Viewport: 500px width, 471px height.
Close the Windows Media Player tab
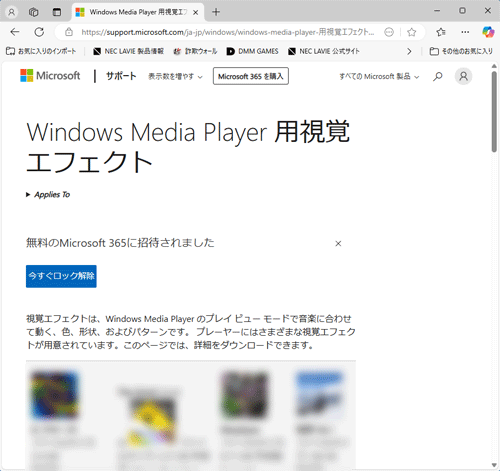(196, 12)
